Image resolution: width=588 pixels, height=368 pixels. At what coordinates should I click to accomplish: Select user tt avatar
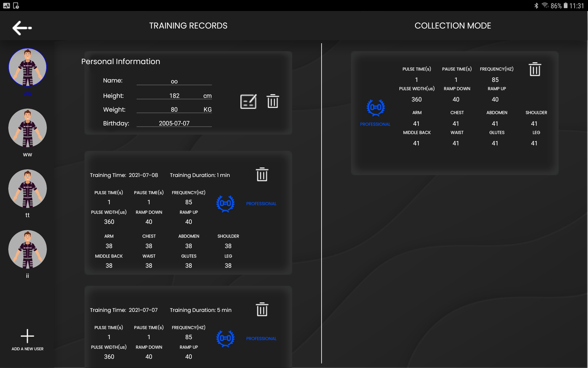(x=28, y=189)
